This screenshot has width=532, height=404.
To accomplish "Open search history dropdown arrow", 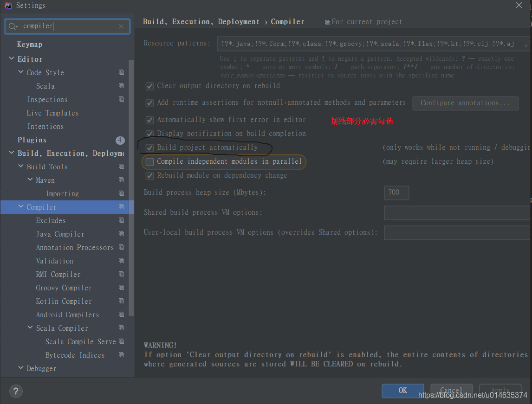I will [17, 27].
